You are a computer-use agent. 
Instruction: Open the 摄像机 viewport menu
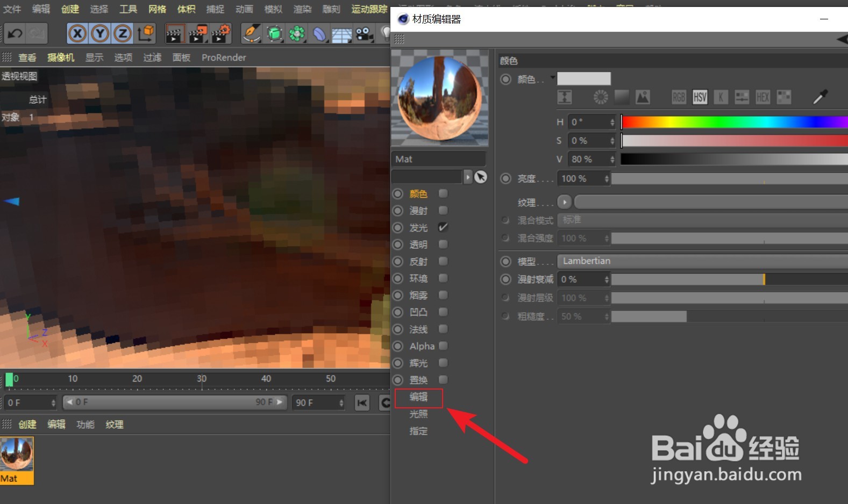61,57
